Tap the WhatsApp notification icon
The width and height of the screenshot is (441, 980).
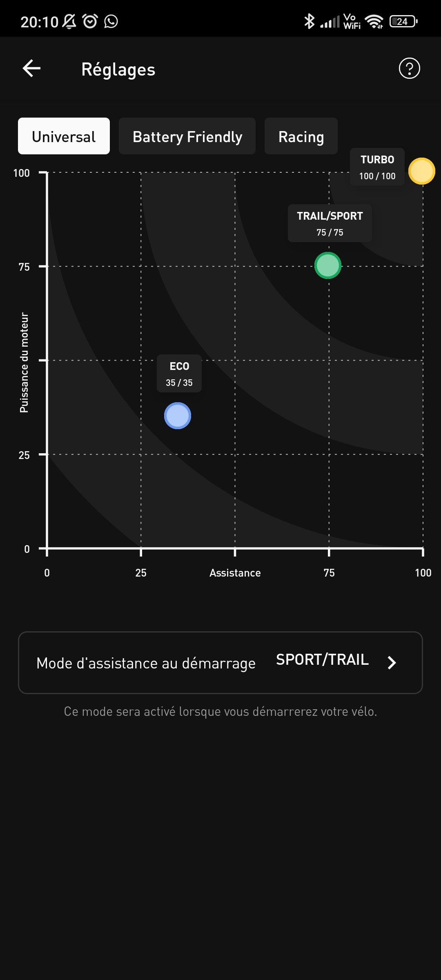click(111, 21)
